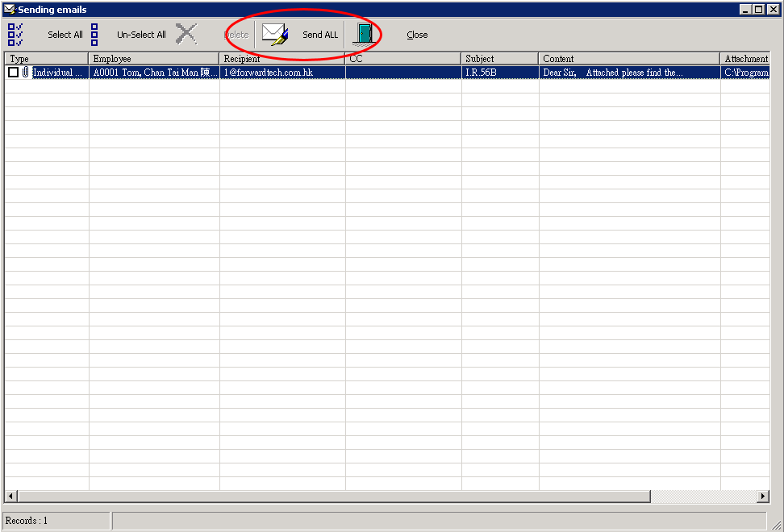The height and width of the screenshot is (532, 784).
Task: Click the Sending emails title bar icon
Action: 10,10
